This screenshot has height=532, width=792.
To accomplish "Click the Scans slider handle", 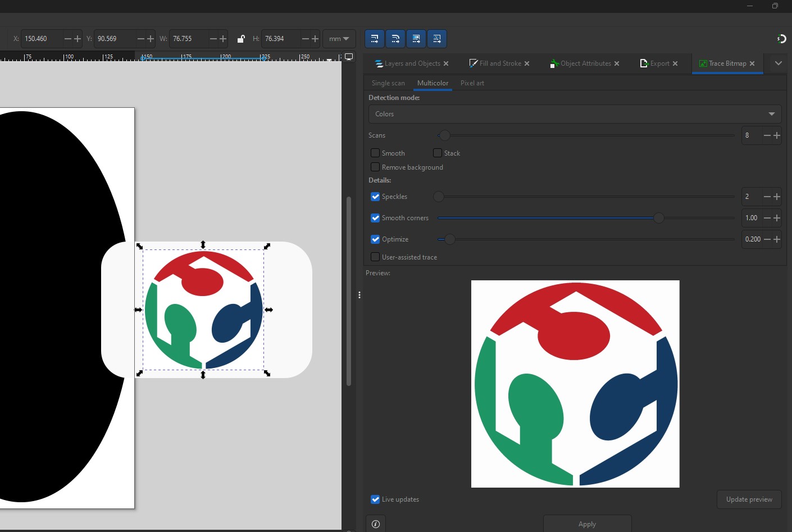I will (444, 135).
